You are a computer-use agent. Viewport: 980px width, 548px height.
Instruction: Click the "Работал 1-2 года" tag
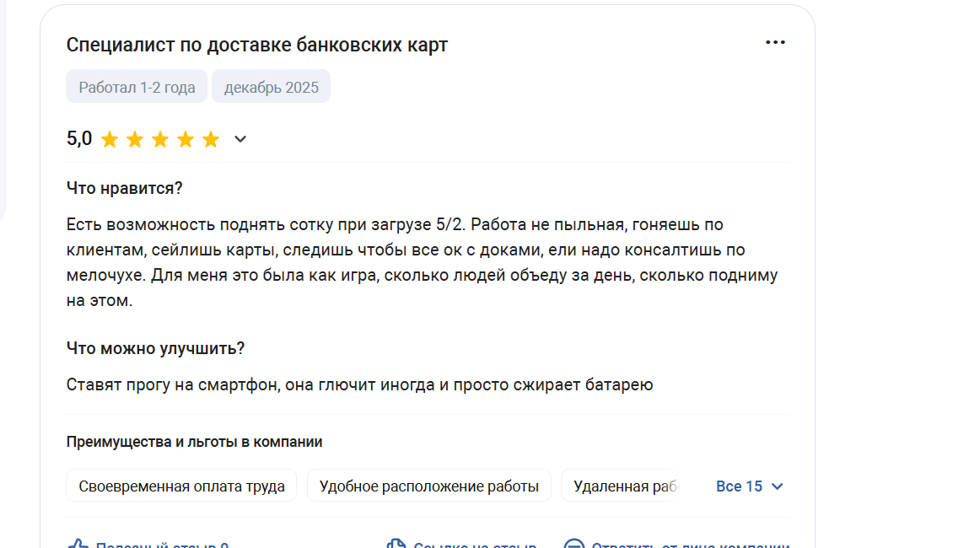137,87
